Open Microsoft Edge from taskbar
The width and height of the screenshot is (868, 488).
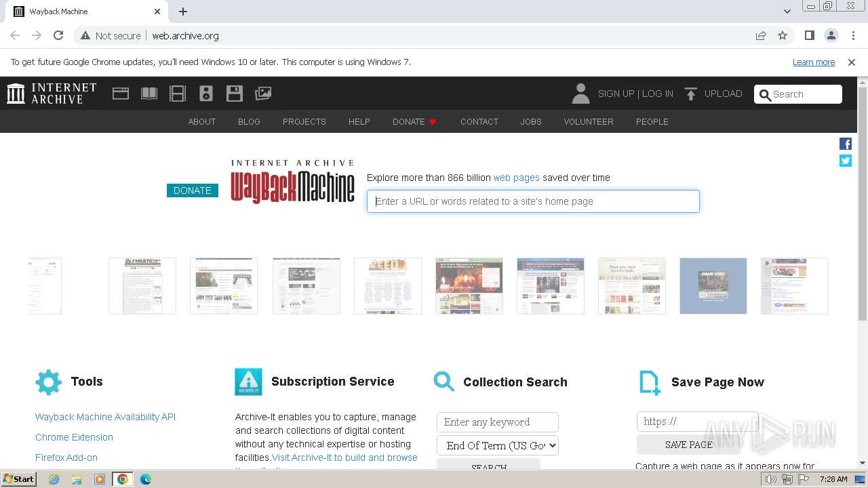[x=145, y=479]
